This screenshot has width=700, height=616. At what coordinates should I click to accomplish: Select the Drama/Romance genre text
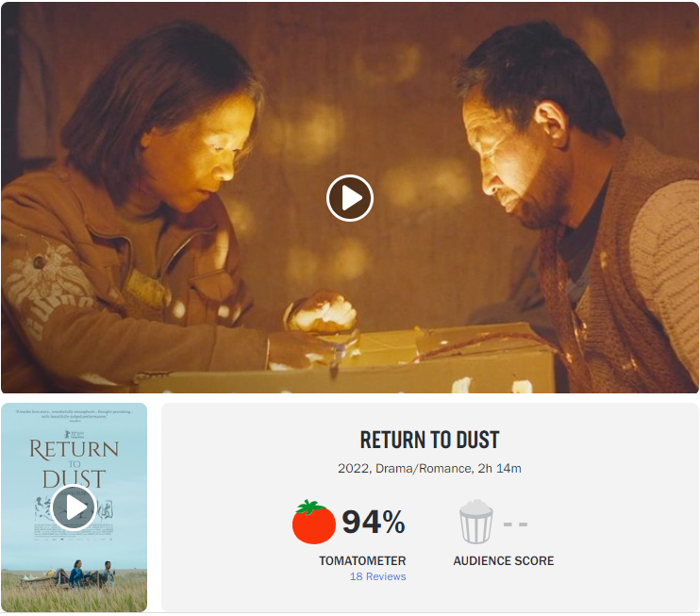point(424,468)
